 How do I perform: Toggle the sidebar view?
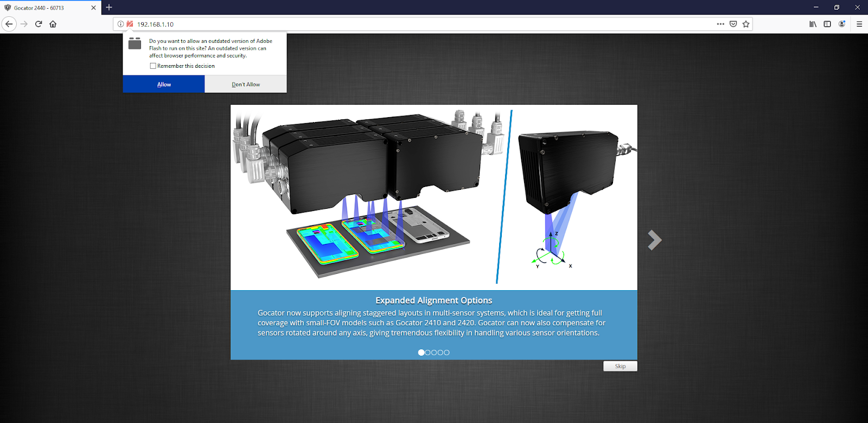pyautogui.click(x=827, y=24)
